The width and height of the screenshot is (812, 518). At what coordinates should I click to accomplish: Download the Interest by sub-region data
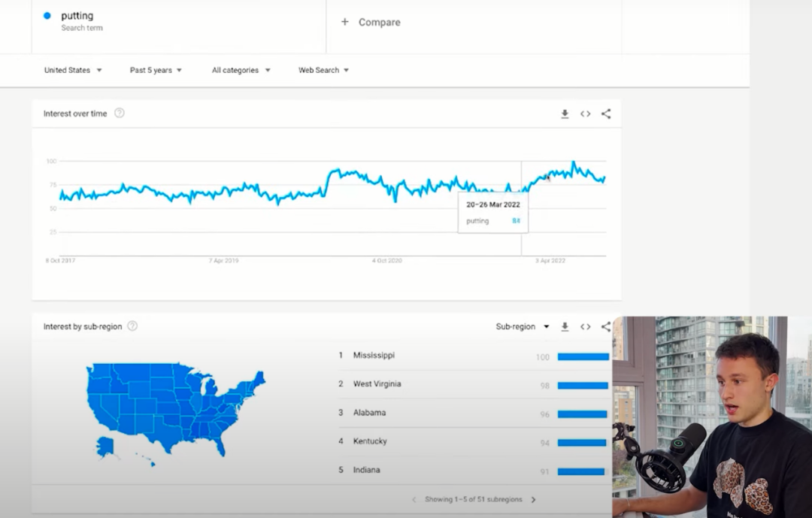565,326
